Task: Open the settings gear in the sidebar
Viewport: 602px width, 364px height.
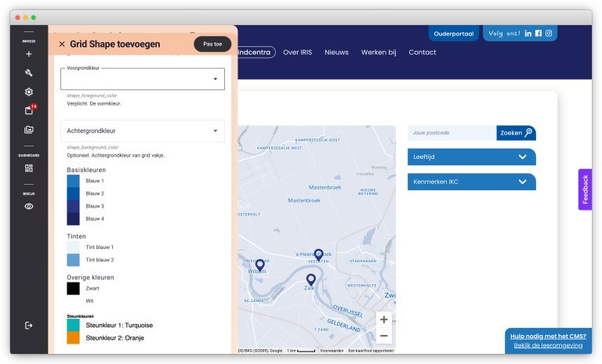Action: [29, 92]
